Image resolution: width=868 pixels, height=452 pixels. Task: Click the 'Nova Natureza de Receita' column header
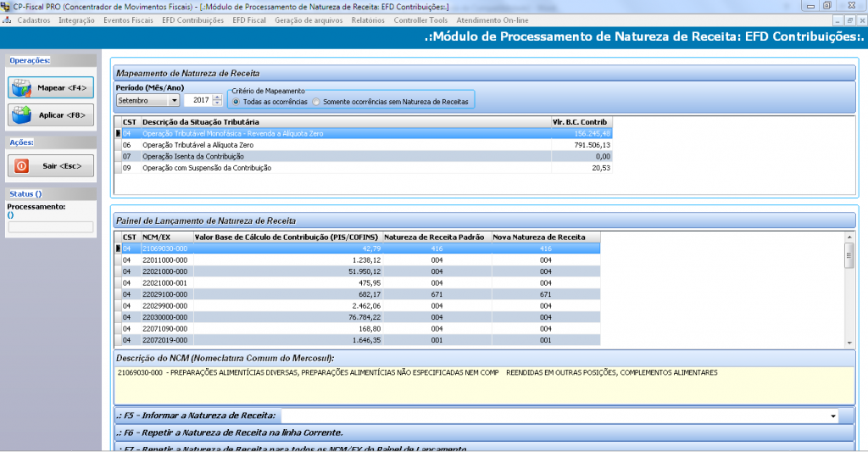point(545,237)
